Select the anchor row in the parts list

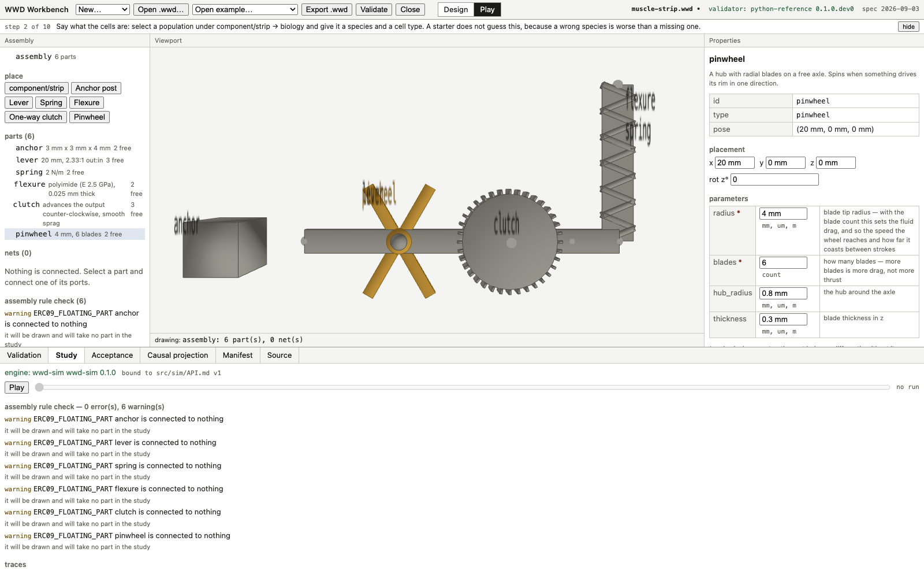tap(74, 148)
